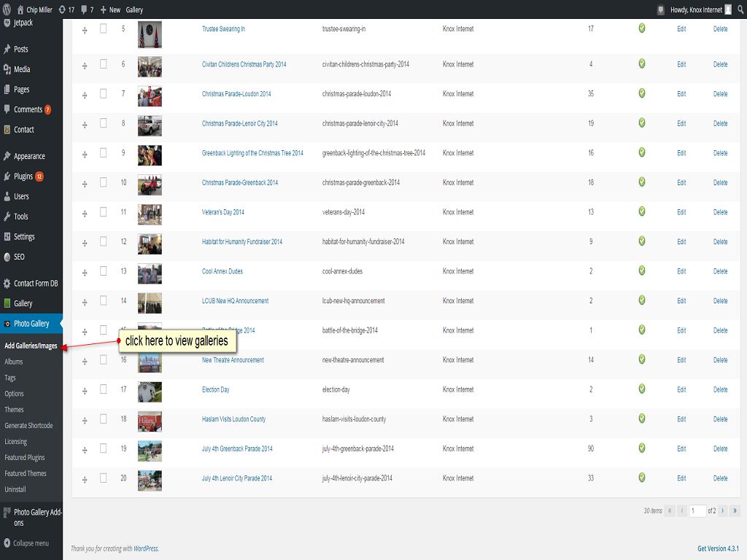Click the drag handle for Veteran's Day 2014
Viewport: 747px width, 560px height.
[x=85, y=214]
